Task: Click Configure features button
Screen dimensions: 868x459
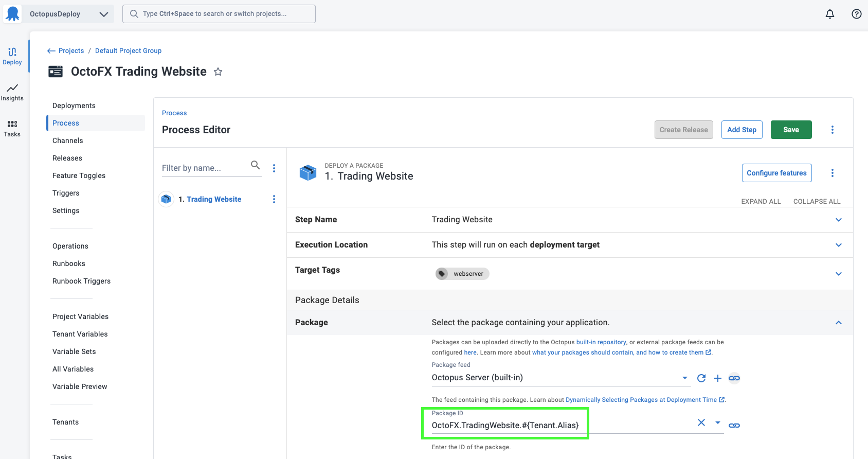Action: click(x=776, y=173)
